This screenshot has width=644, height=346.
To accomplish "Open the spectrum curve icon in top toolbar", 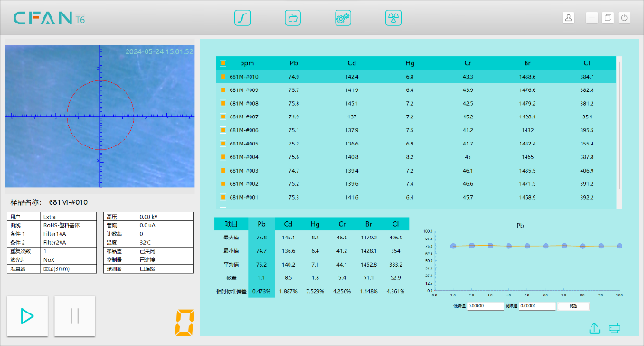I will pyautogui.click(x=242, y=18).
